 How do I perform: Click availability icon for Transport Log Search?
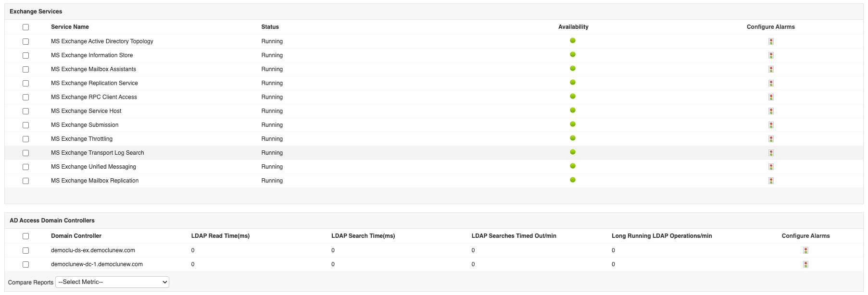573,152
